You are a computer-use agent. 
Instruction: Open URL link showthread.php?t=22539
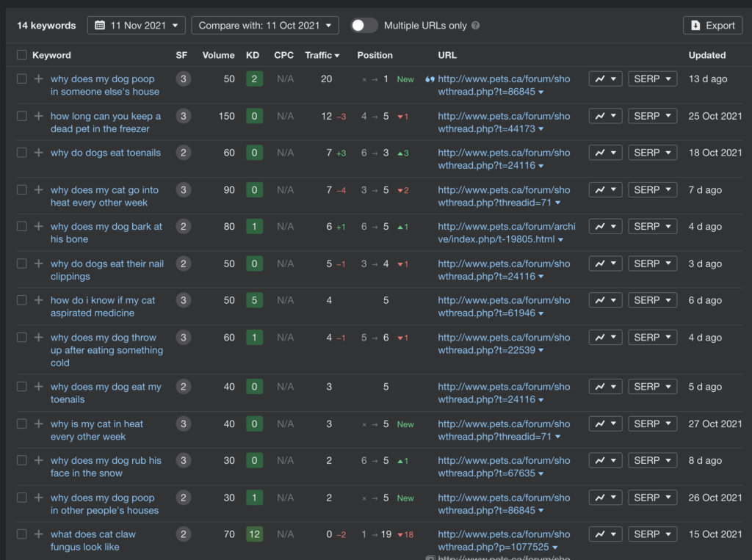pos(504,343)
